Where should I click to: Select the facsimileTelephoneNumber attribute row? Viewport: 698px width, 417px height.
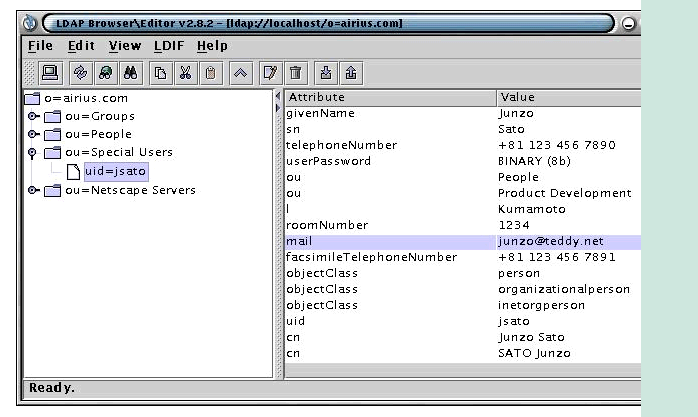tap(463, 258)
